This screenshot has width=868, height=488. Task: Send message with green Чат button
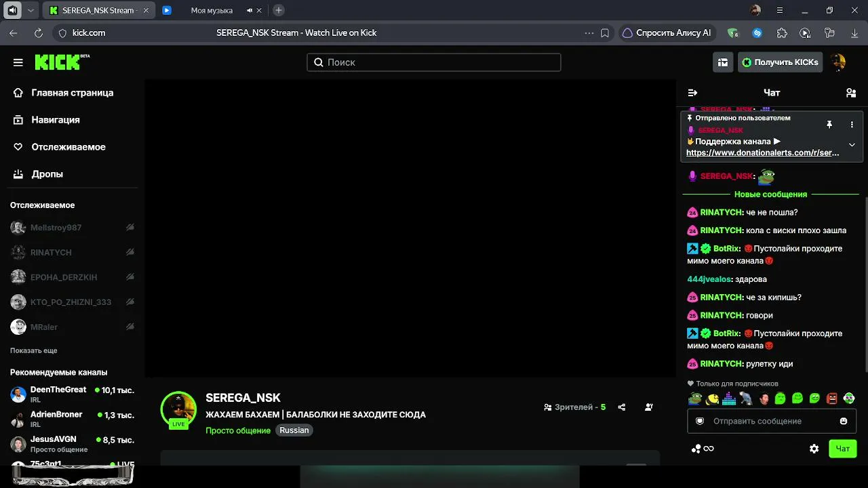pyautogui.click(x=843, y=449)
